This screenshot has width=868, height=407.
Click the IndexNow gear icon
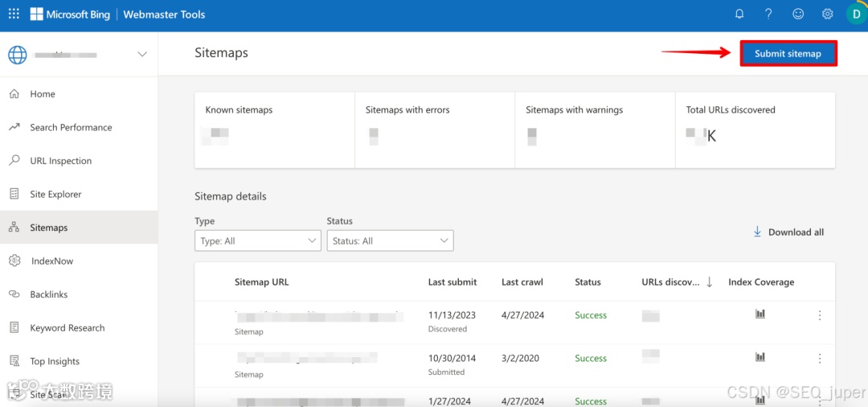pyautogui.click(x=14, y=261)
